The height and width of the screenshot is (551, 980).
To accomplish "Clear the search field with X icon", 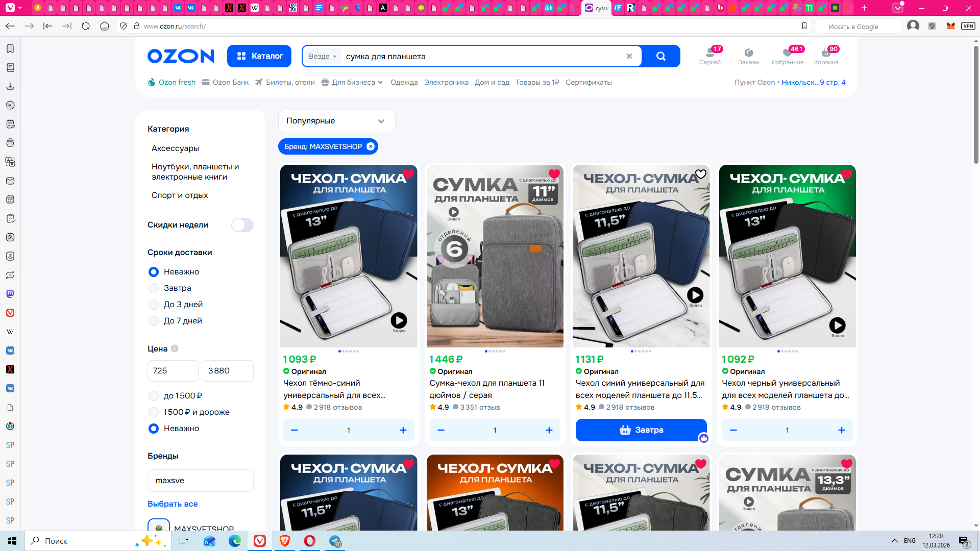I will [x=629, y=56].
